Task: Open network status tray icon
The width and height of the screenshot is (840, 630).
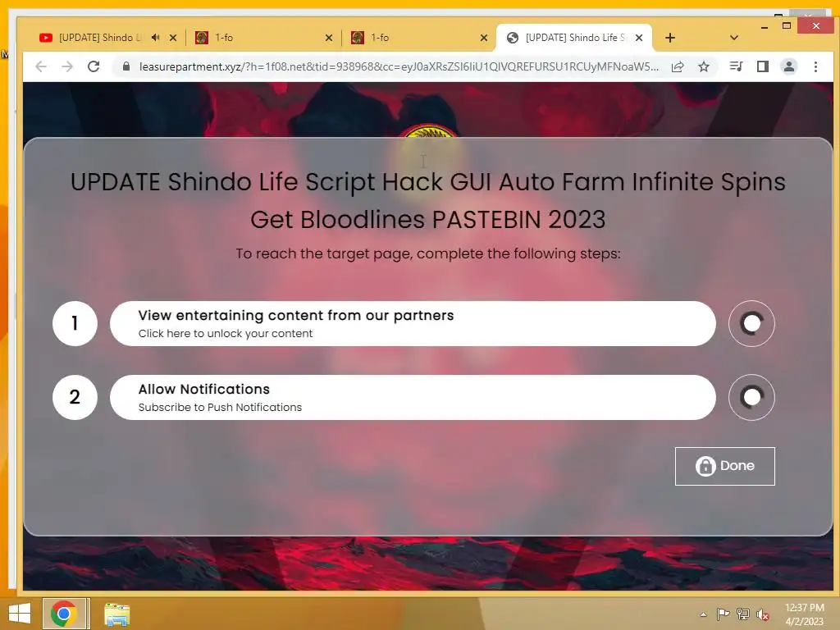Action: click(743, 614)
